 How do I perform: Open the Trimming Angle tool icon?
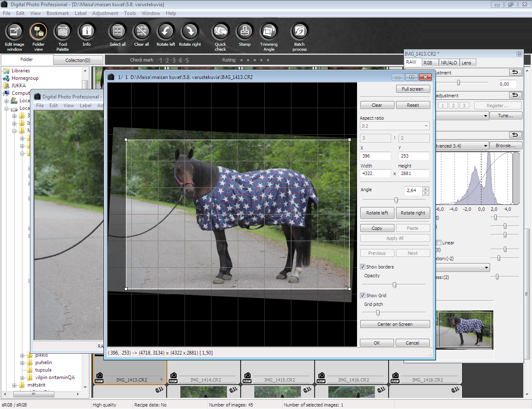click(269, 32)
